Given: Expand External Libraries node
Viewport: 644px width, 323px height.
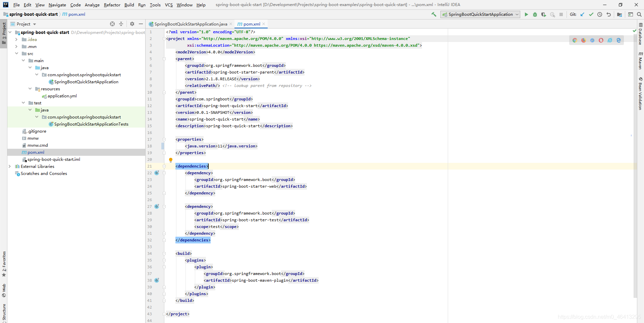Looking at the screenshot, I should tap(9, 166).
